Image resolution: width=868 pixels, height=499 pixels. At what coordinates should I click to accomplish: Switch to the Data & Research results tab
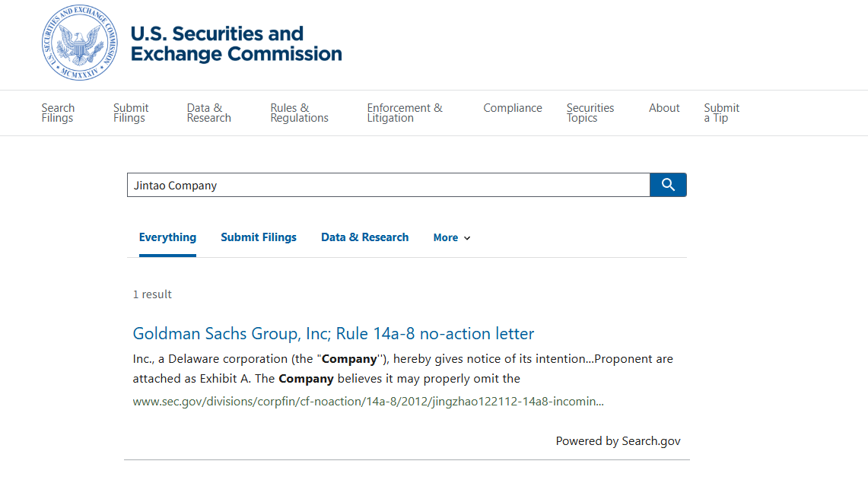pyautogui.click(x=364, y=237)
